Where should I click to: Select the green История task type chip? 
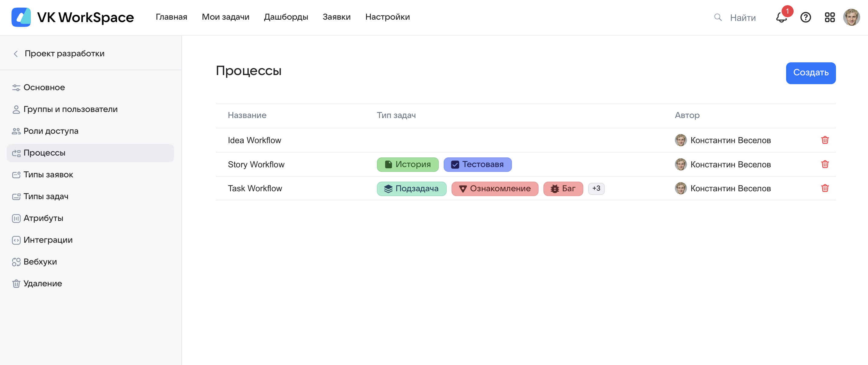(x=408, y=164)
